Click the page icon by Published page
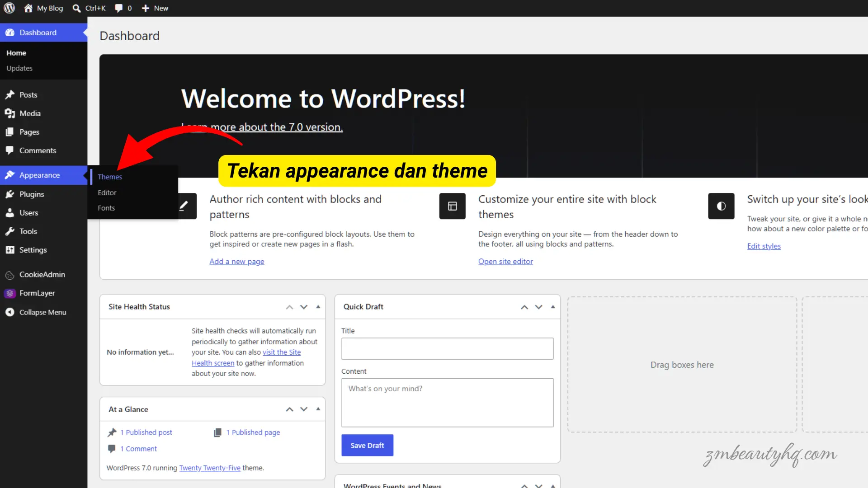Screen dimensions: 868x488 pyautogui.click(x=217, y=432)
